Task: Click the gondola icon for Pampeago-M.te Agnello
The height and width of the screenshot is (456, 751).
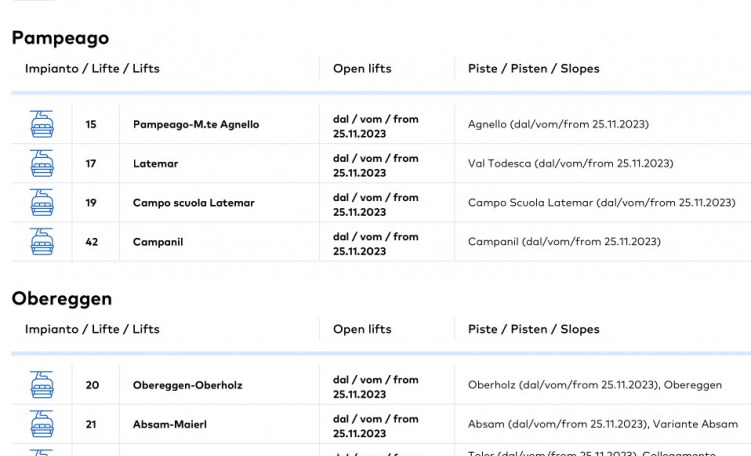Action: point(42,124)
